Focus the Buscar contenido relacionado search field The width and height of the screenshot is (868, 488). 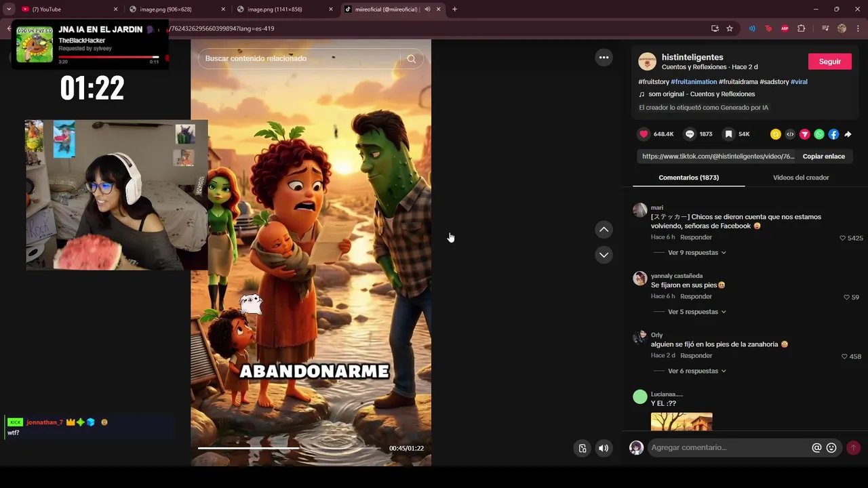point(298,58)
